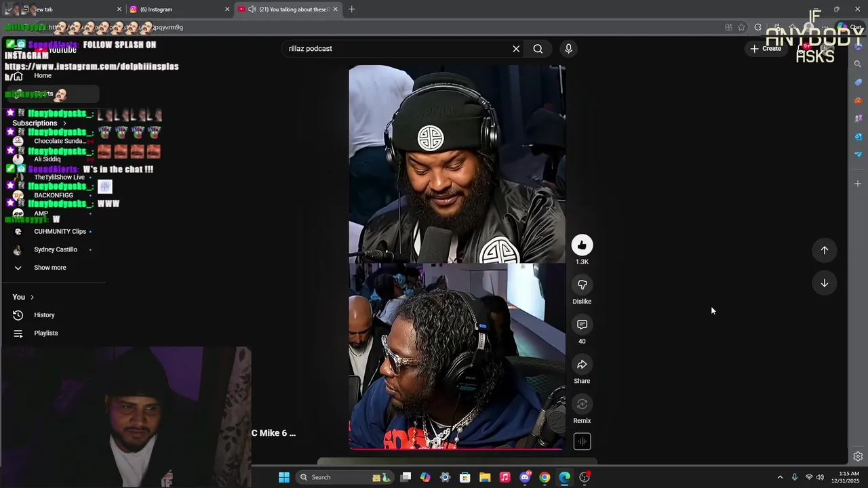This screenshot has height=488, width=868.
Task: Open Task View from the taskbar
Action: pyautogui.click(x=406, y=477)
